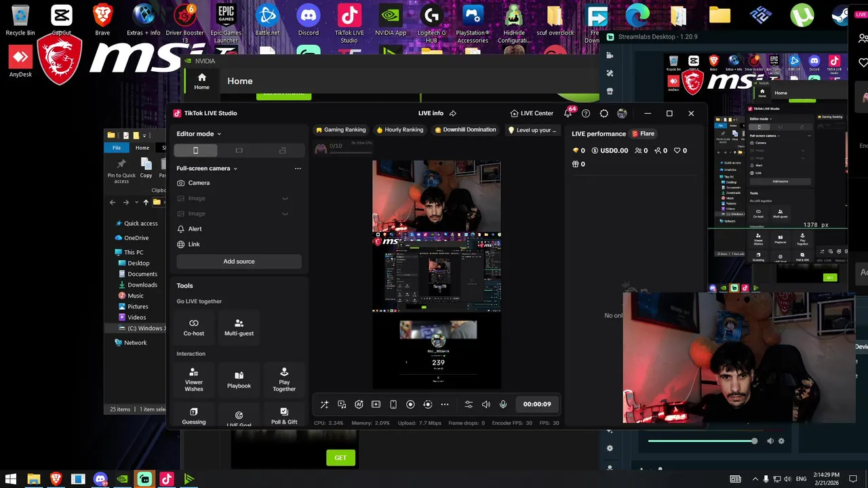Open the effects magic wand tool
This screenshot has height=488, width=868.
[324, 405]
